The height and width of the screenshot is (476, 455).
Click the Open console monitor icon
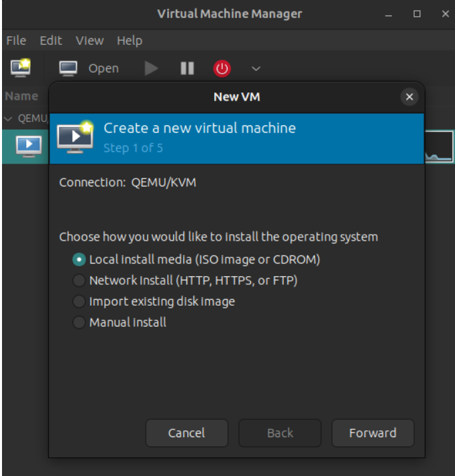(x=68, y=68)
